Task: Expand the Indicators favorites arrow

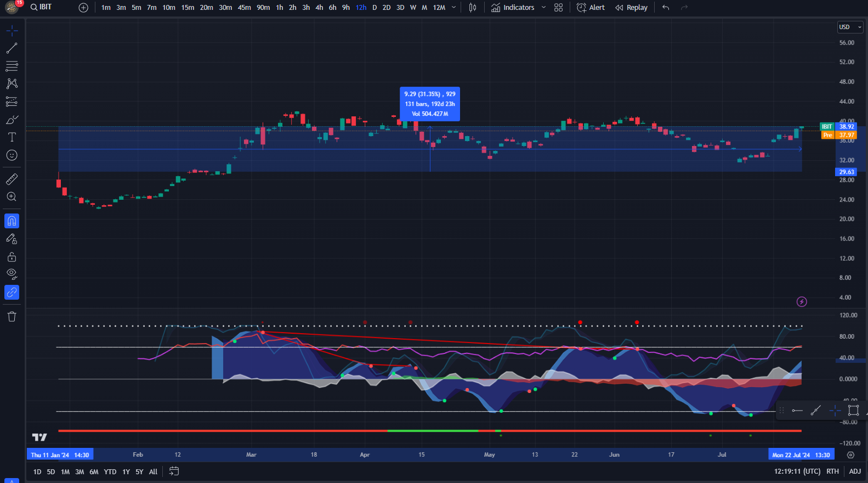Action: point(543,8)
